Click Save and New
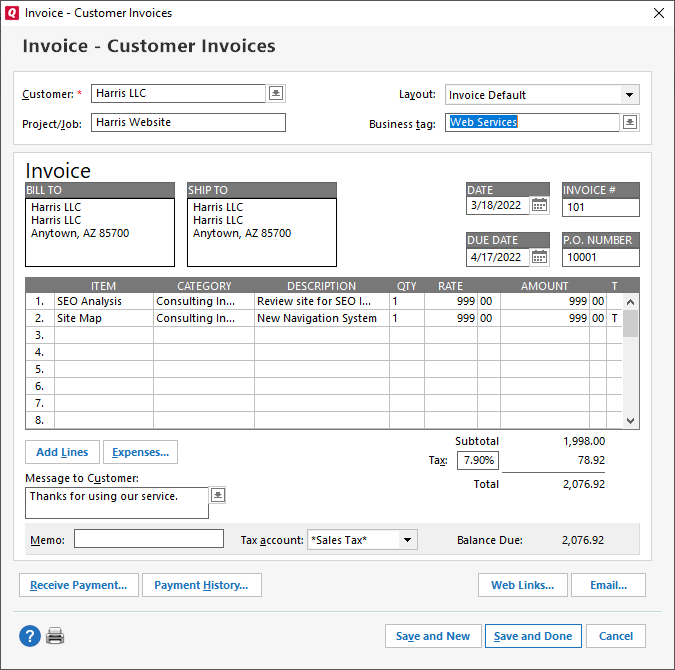 pos(433,636)
